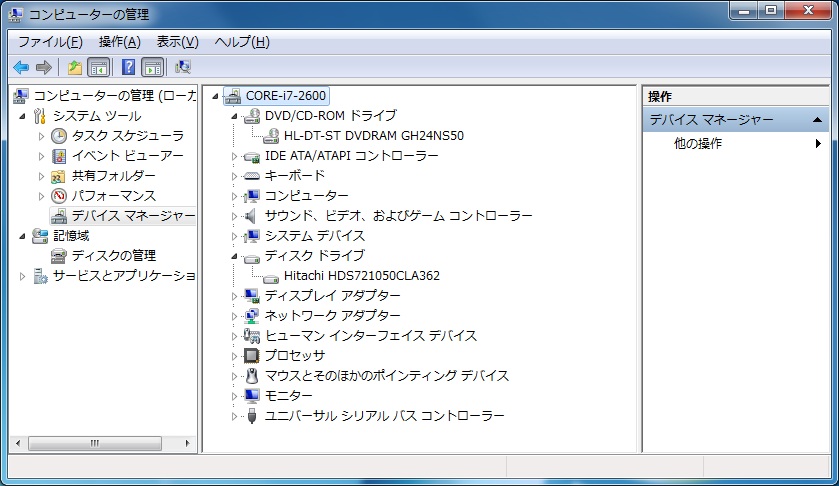Expand the サービスとアプリケーション node
Screen dimensions: 839x486
[x=22, y=276]
